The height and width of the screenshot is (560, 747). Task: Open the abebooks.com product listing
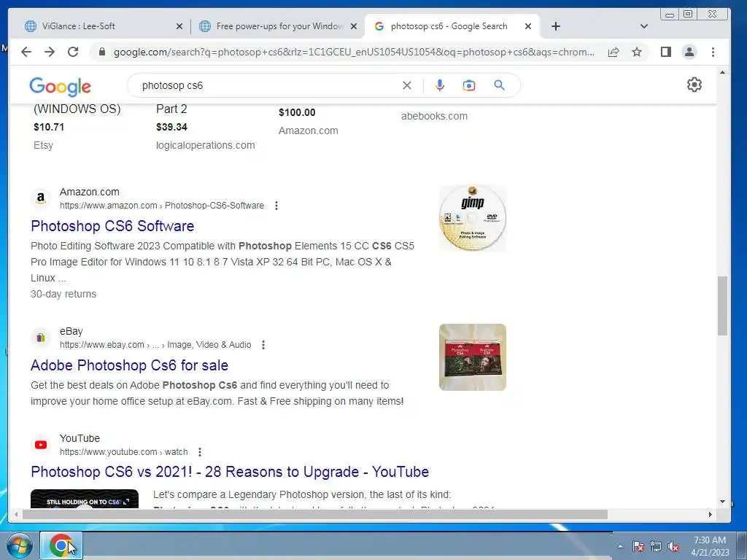point(435,116)
